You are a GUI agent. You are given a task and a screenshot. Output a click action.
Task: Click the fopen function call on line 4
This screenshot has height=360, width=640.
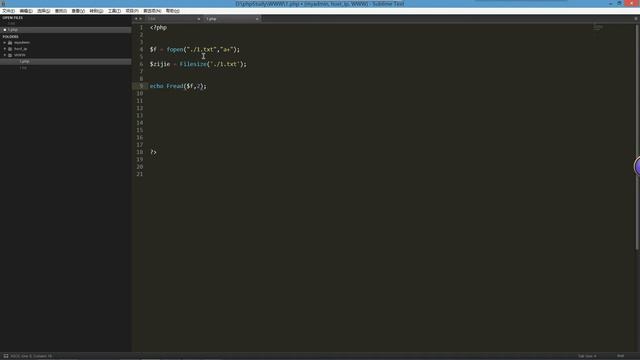click(x=175, y=49)
